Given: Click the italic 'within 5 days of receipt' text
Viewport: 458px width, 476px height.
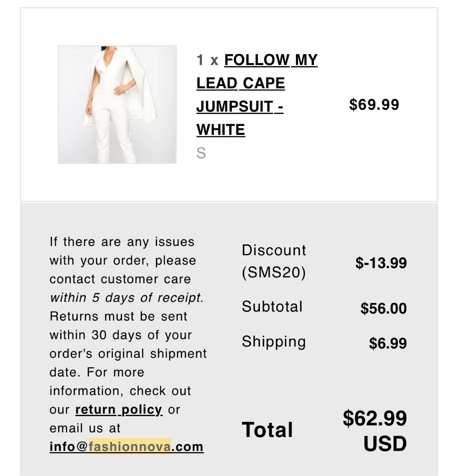Looking at the screenshot, I should coord(127,298).
